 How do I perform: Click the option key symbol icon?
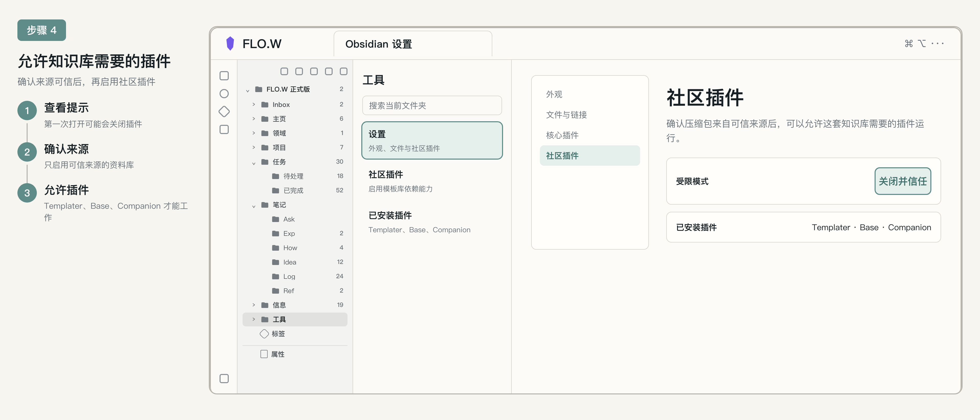click(x=922, y=43)
